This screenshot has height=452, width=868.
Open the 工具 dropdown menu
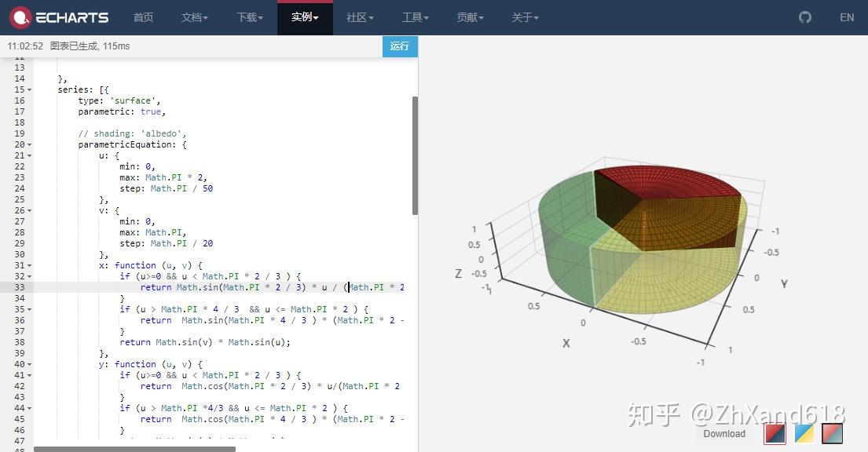click(x=416, y=16)
